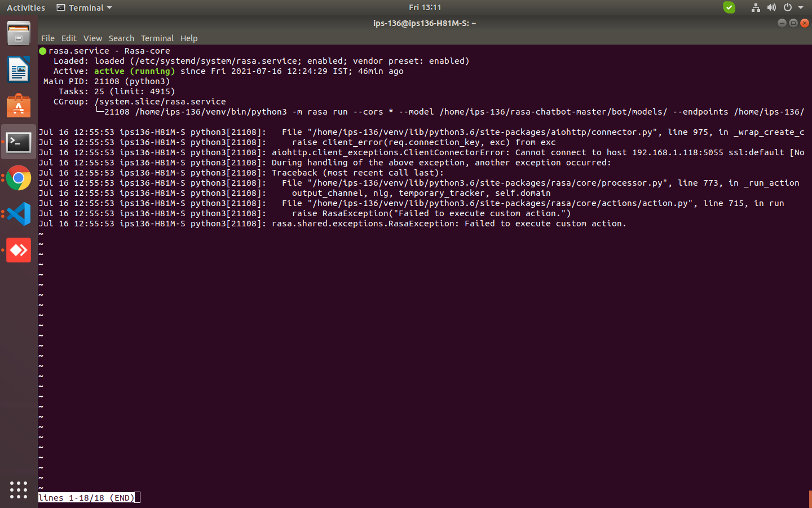Viewport: 812px width, 508px height.
Task: Click the 'connector.py' line 975 log entry
Action: point(421,132)
